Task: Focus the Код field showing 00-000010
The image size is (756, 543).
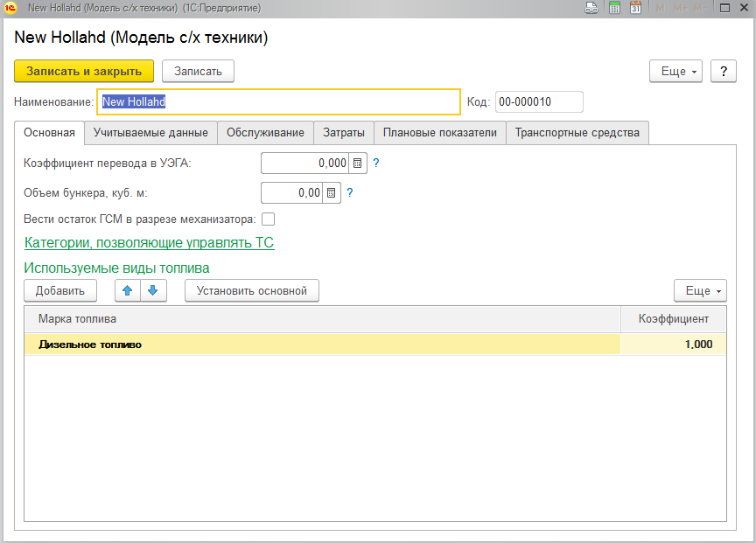Action: point(539,101)
